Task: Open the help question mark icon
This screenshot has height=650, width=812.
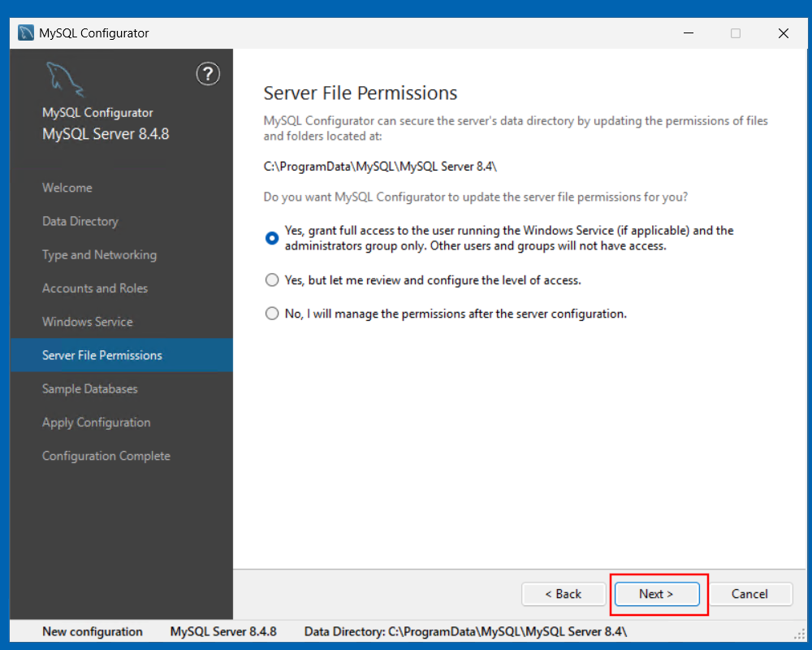Action: (208, 74)
